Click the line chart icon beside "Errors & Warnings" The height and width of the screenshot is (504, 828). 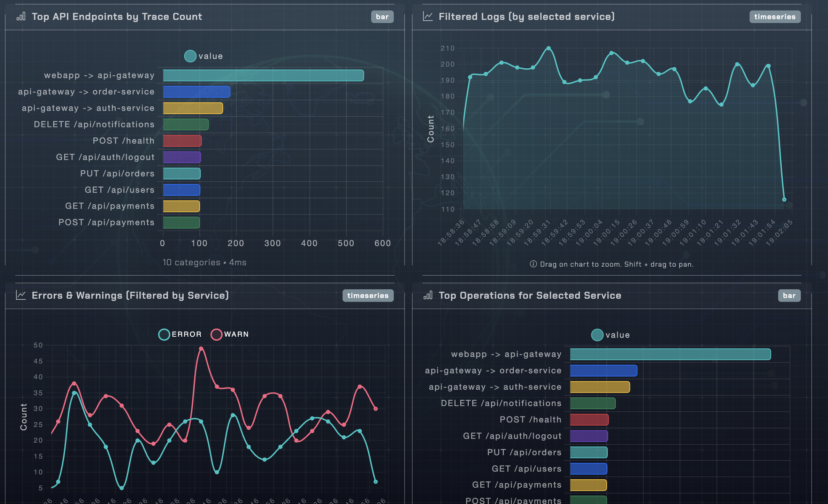coord(21,295)
